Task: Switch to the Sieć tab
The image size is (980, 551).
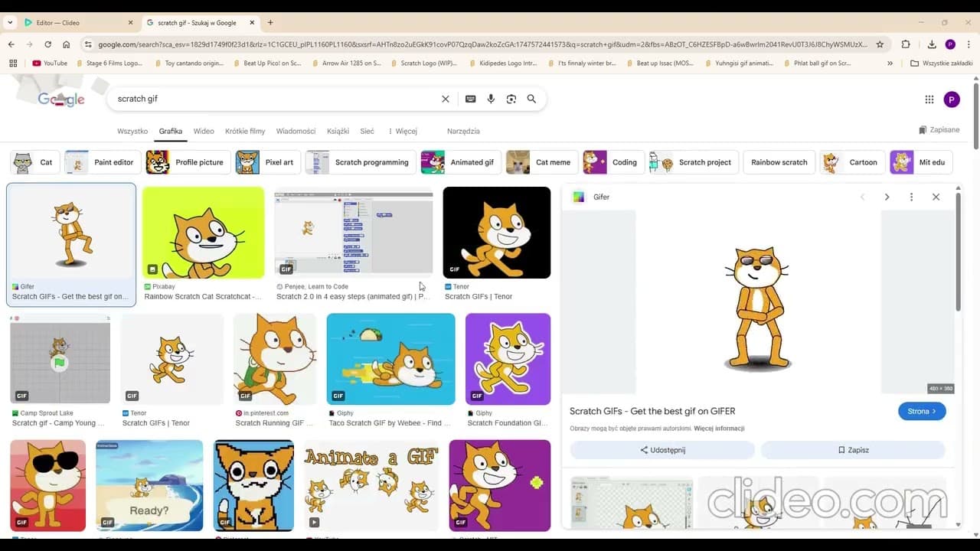Action: [x=367, y=131]
